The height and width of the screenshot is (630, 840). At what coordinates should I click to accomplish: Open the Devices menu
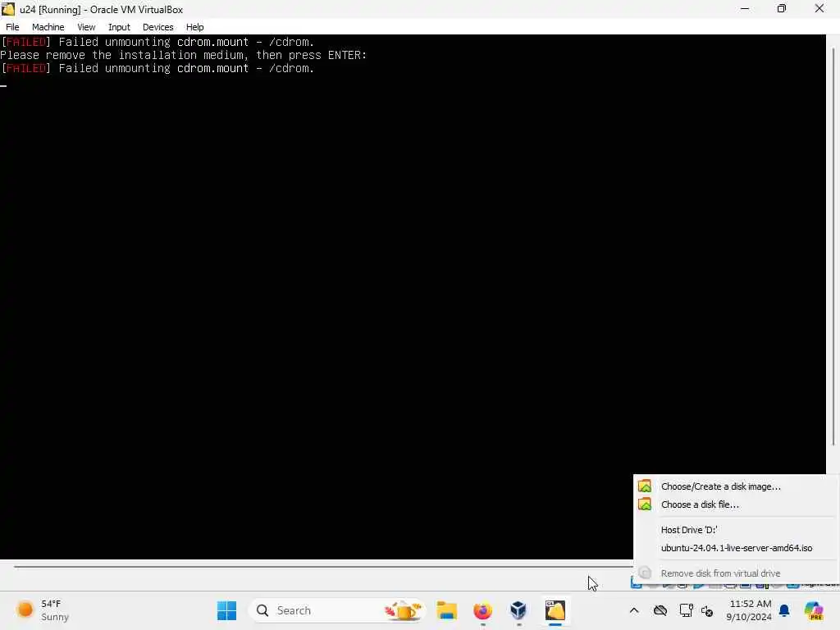[157, 27]
